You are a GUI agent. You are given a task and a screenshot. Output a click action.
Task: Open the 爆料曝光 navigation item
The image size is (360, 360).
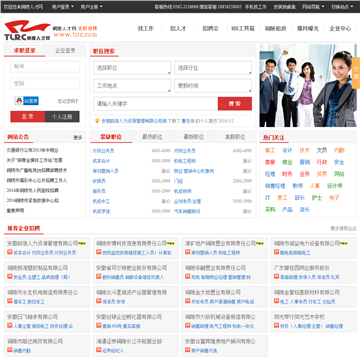[308, 29]
